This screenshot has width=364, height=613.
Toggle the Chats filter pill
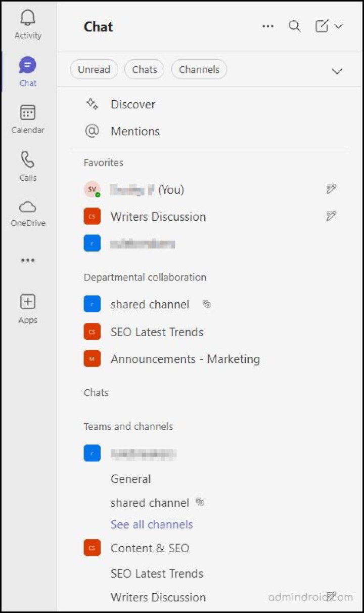pos(145,70)
